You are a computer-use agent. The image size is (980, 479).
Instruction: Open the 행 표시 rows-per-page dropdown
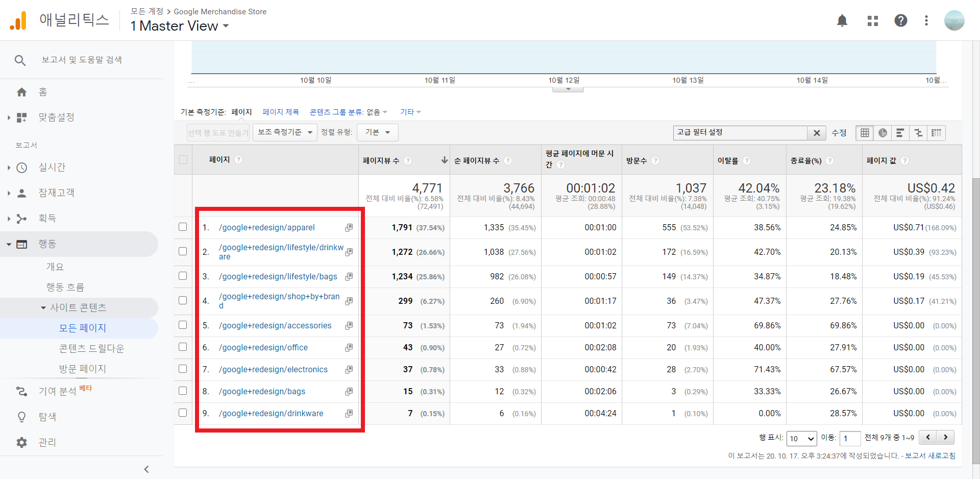coord(802,438)
